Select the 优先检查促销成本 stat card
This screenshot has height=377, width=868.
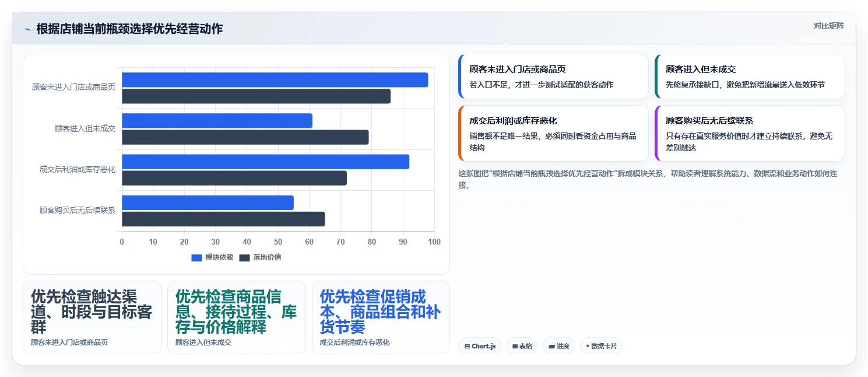click(x=381, y=317)
